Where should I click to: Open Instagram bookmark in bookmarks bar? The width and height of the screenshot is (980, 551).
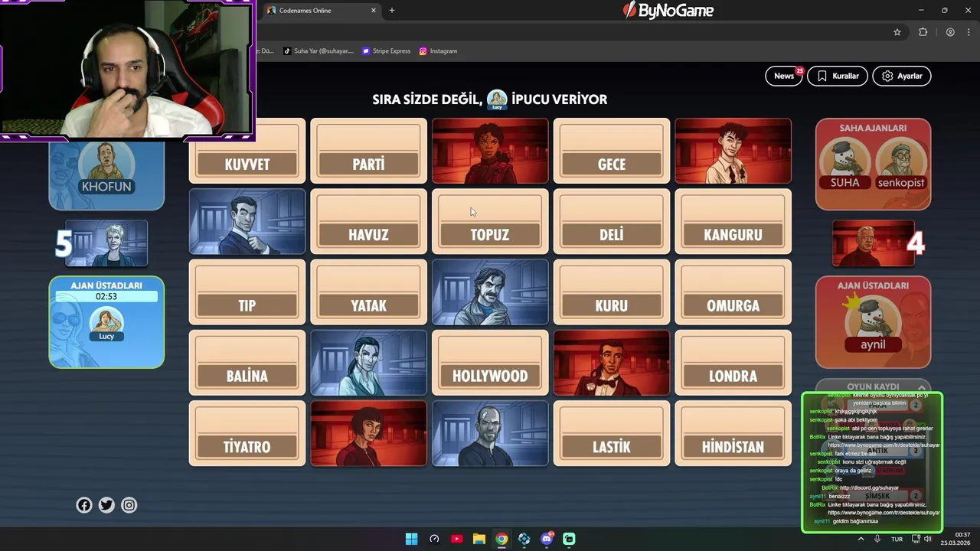(438, 51)
